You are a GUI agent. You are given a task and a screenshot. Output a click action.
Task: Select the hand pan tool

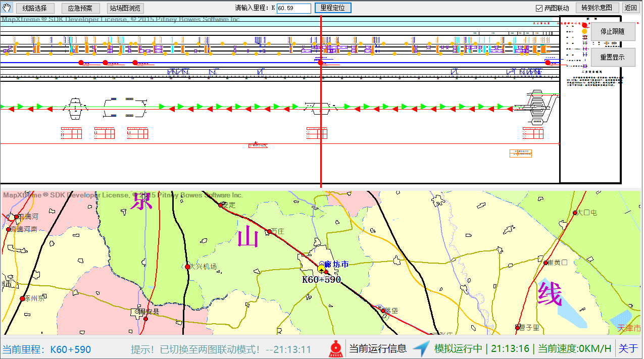(x=7, y=8)
